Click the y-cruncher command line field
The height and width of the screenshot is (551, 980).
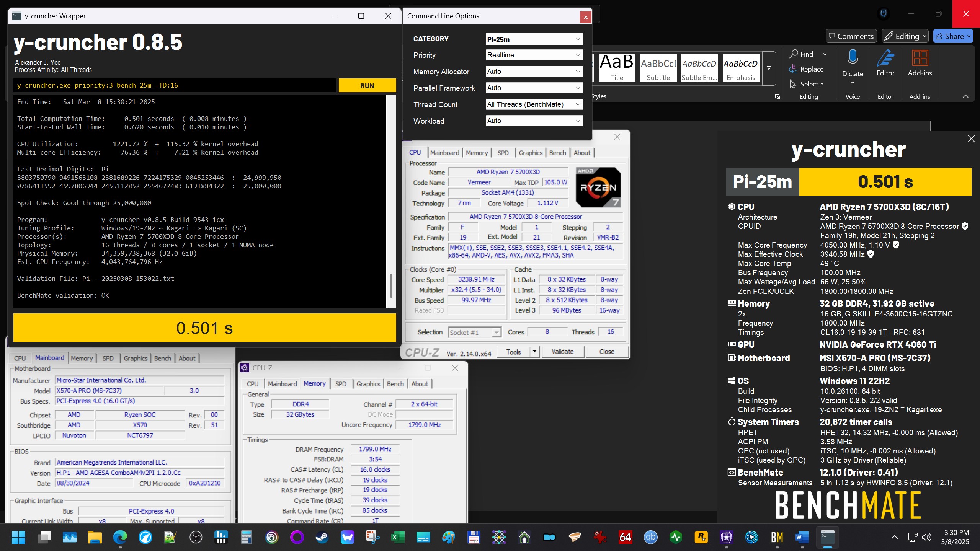click(175, 85)
